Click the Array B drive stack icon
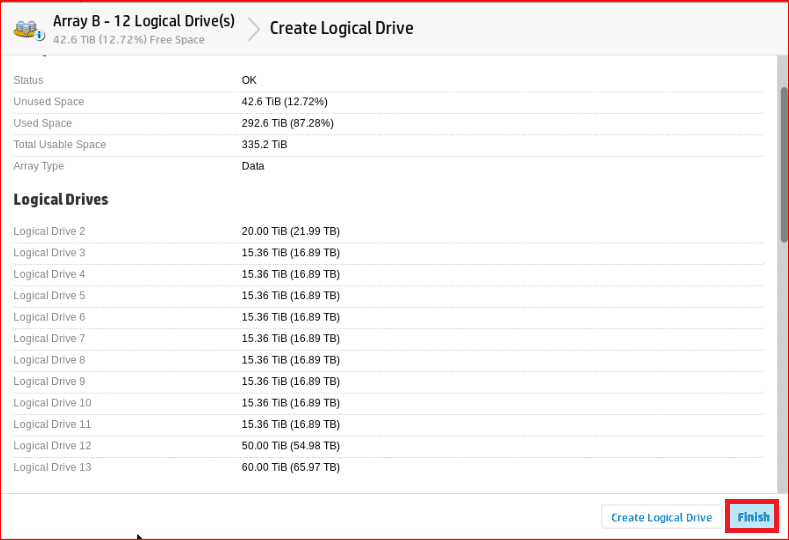Screen dimensions: 789x540 [x=28, y=28]
